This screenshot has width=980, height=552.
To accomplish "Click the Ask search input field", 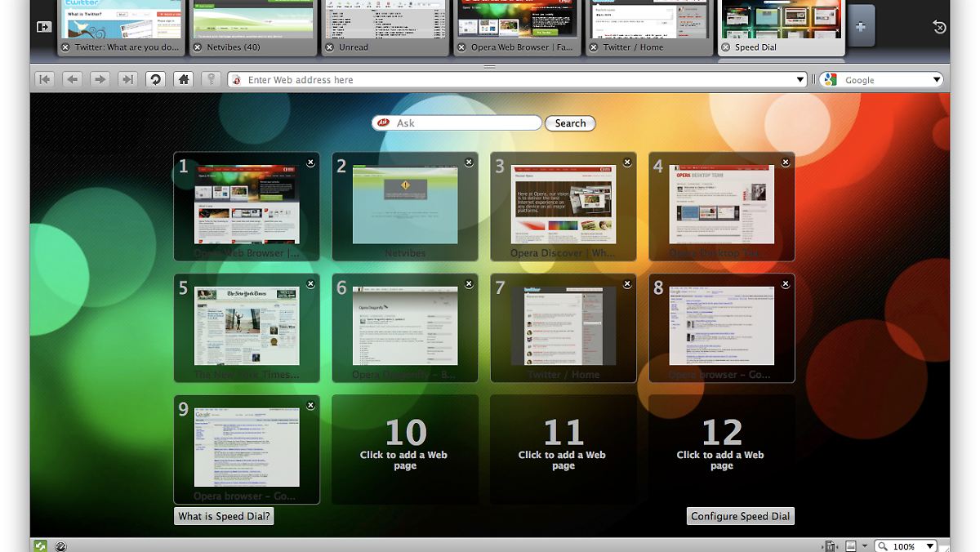I will pyautogui.click(x=465, y=123).
